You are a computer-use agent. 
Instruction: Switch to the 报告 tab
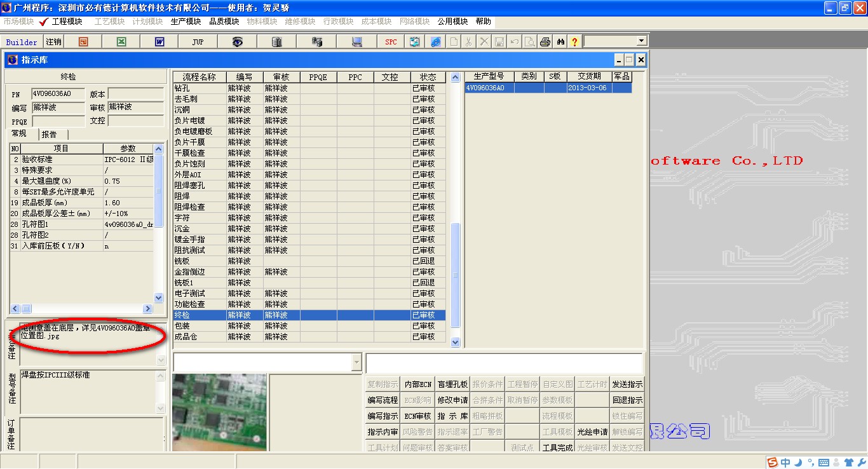(52, 134)
